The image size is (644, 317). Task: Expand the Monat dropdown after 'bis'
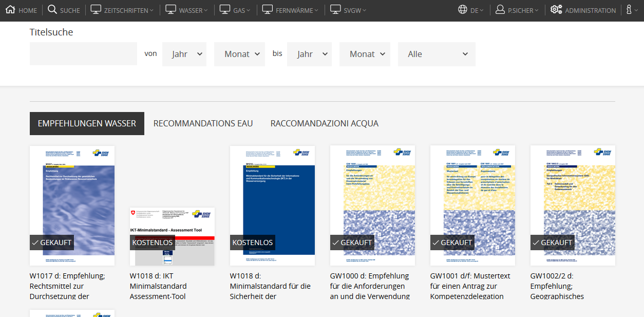click(x=365, y=54)
